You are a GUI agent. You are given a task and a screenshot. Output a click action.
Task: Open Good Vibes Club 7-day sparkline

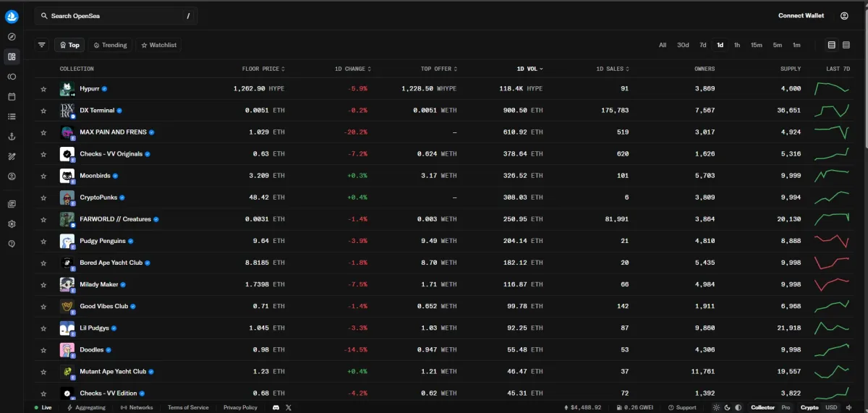coord(831,306)
